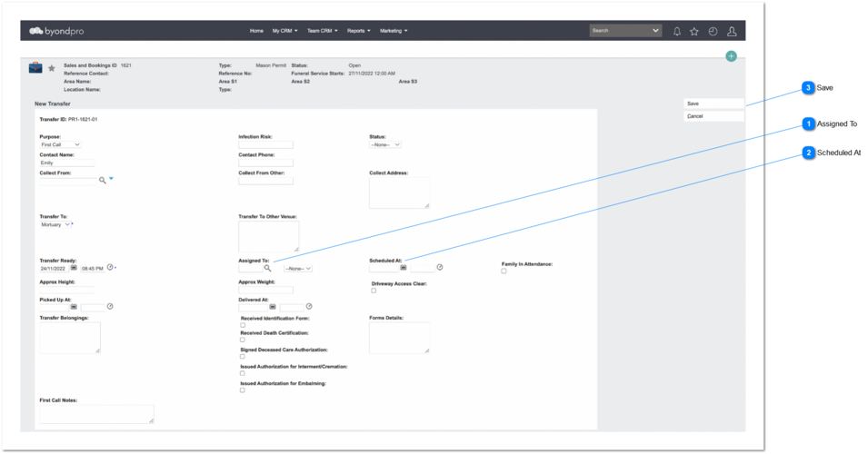Click the briefcase record icon
This screenshot has width=868, height=454.
pos(35,67)
